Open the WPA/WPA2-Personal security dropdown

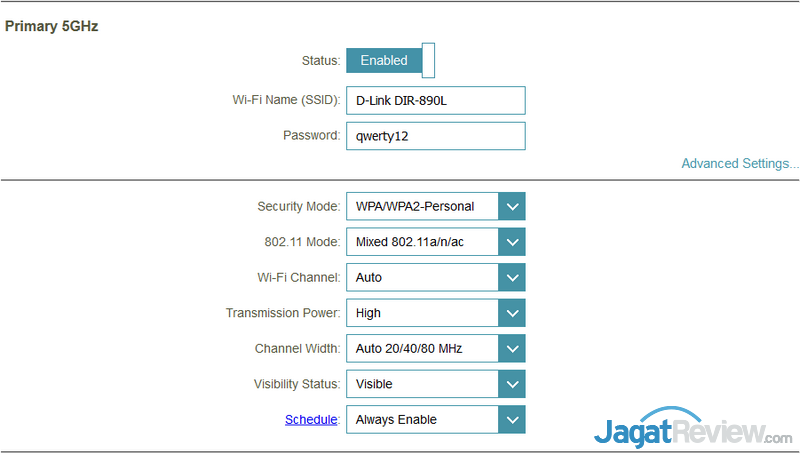coord(422,207)
